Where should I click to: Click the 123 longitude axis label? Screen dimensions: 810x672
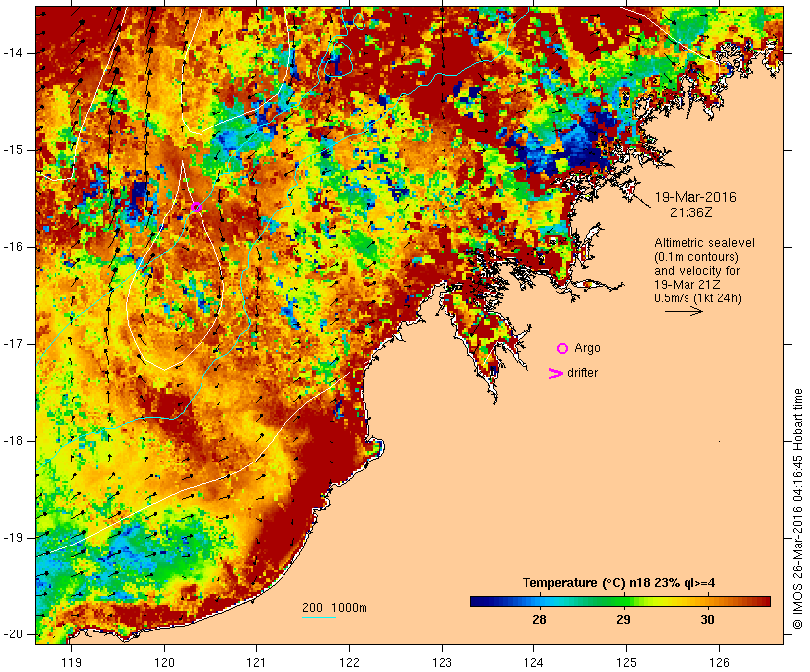442,662
